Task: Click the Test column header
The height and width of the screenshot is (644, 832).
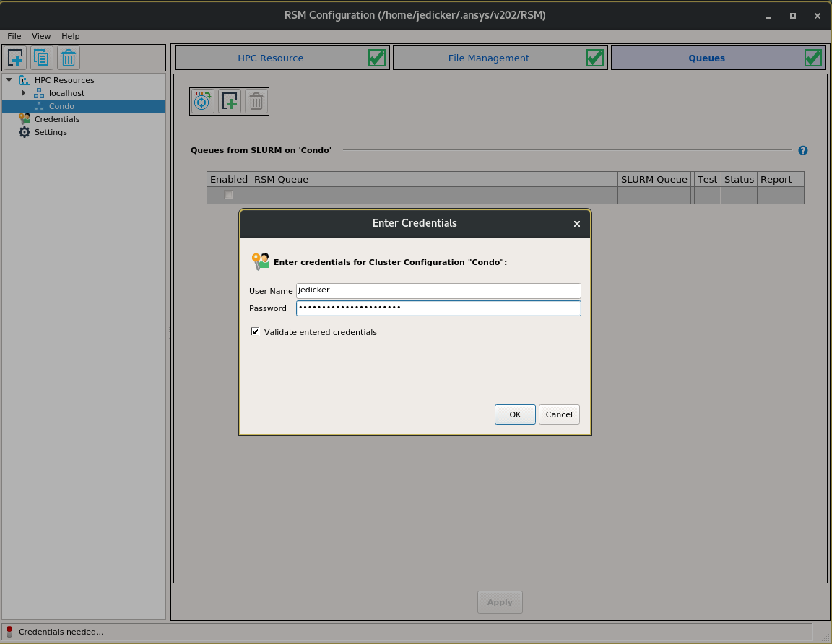Action: [x=707, y=179]
